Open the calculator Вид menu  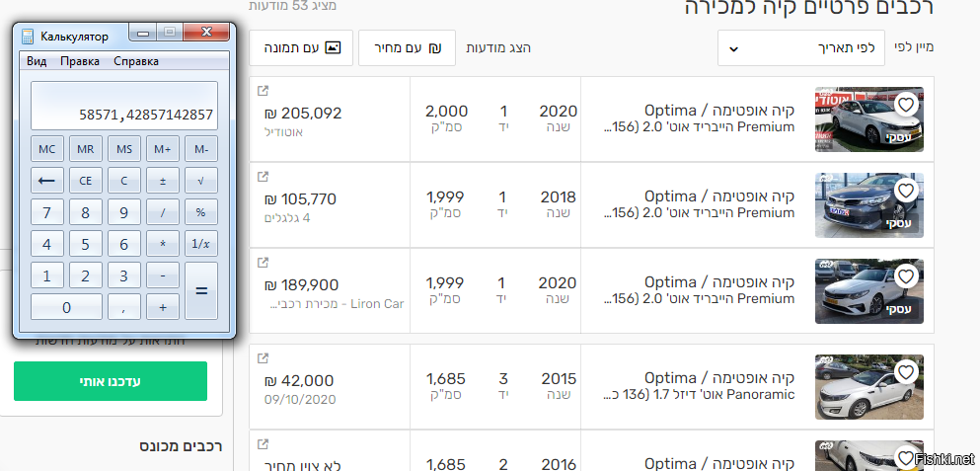point(37,61)
